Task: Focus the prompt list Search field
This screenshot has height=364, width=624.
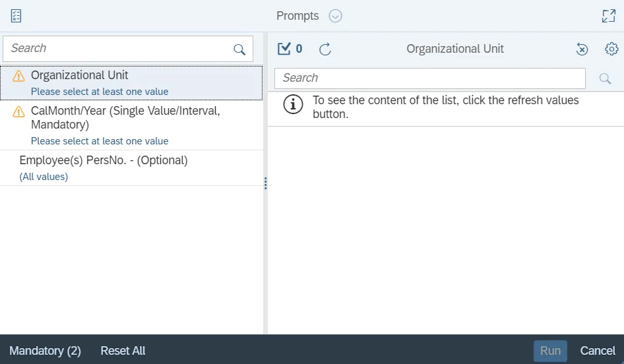Action: [119, 49]
